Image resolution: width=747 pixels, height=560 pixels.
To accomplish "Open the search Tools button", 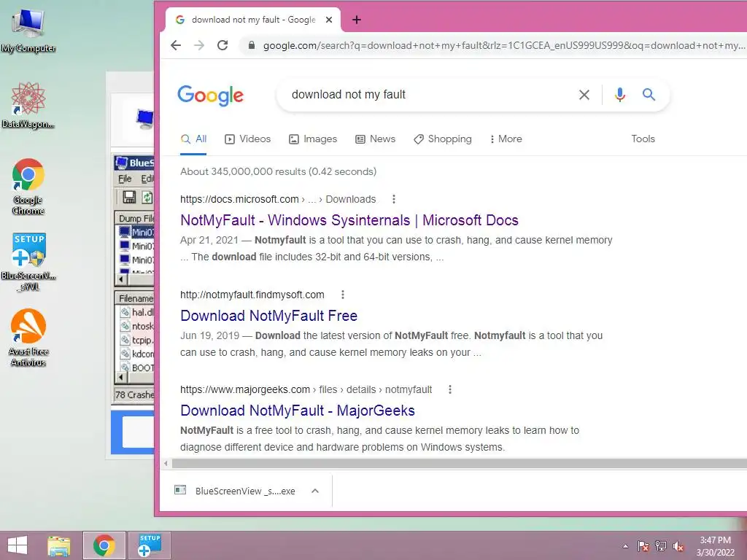I will tap(643, 139).
